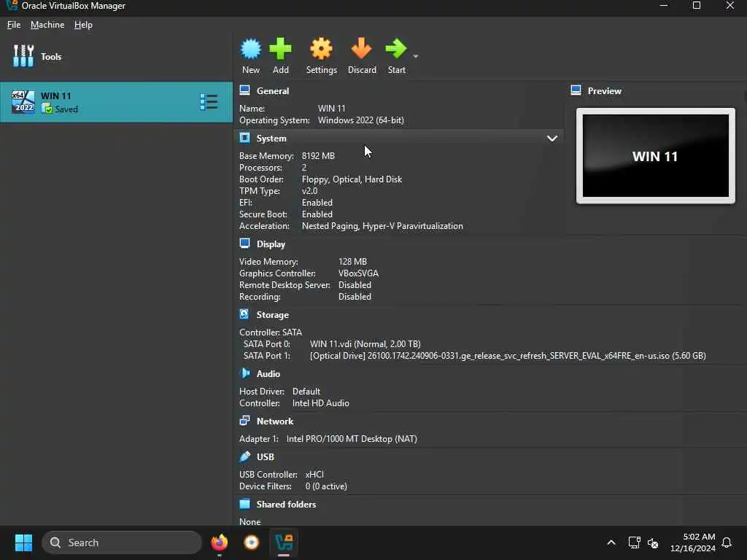Screen dimensions: 747x560
Task: Click the Preview panel header
Action: tap(605, 91)
